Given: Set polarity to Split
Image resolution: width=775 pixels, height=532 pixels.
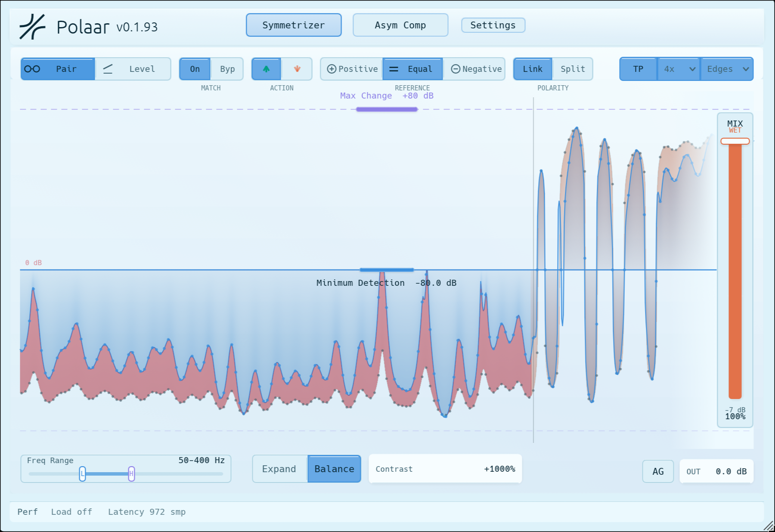Looking at the screenshot, I should pyautogui.click(x=573, y=69).
